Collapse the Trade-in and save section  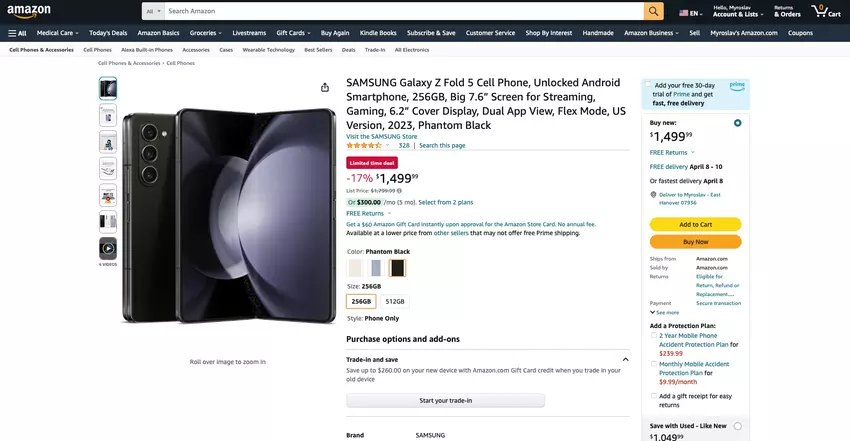pyautogui.click(x=625, y=359)
